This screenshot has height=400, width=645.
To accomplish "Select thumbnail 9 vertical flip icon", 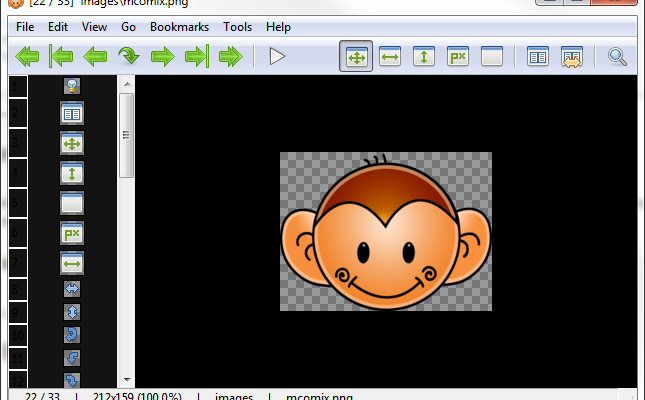I will (72, 312).
